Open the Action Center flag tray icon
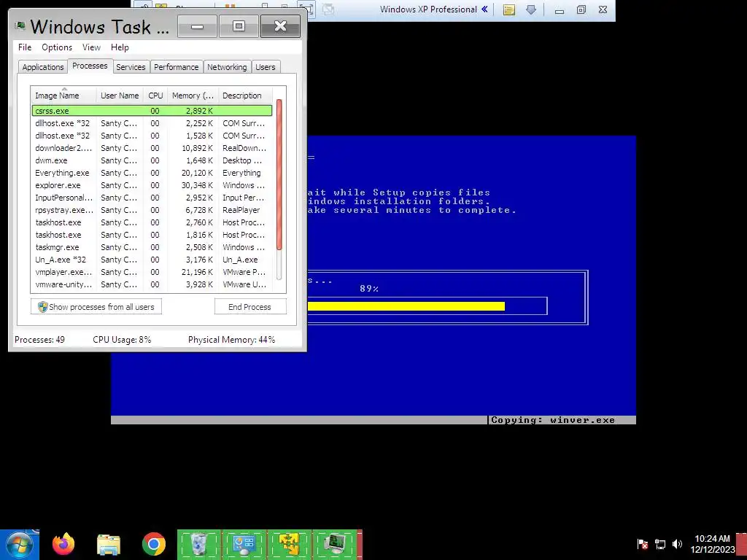747x560 pixels. coord(642,543)
